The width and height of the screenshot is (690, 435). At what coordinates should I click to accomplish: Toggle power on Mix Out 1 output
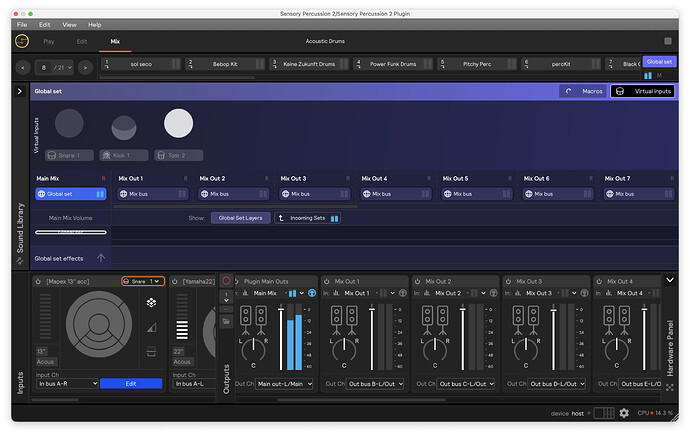click(327, 281)
